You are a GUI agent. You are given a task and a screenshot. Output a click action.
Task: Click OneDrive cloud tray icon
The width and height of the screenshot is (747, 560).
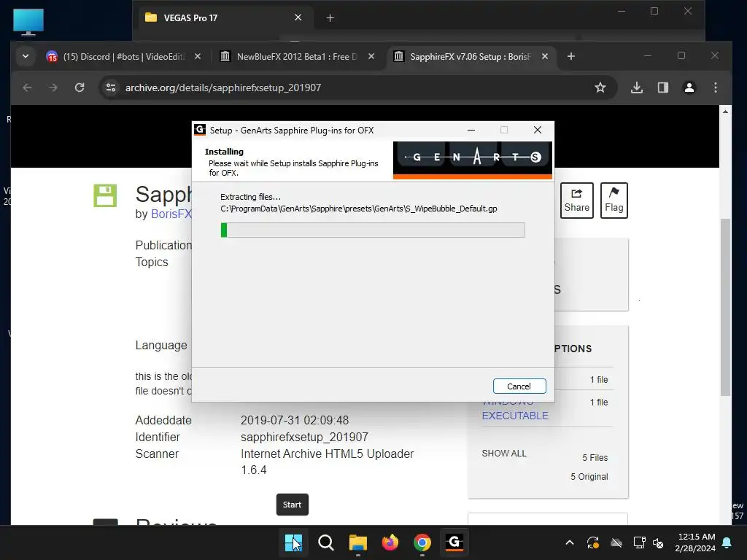(x=616, y=542)
